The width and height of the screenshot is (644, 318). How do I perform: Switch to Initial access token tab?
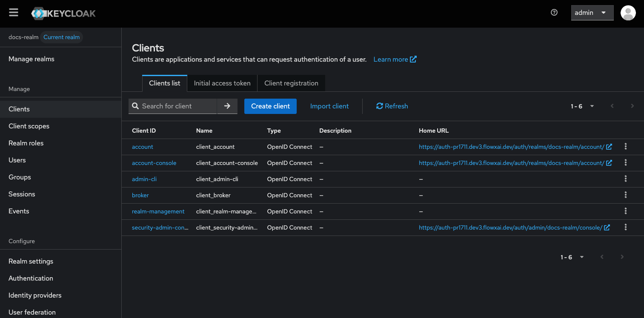point(222,83)
